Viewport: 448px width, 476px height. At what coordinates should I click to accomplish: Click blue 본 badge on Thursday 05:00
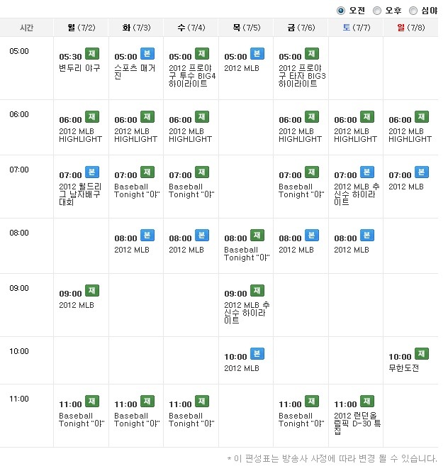tap(257, 54)
